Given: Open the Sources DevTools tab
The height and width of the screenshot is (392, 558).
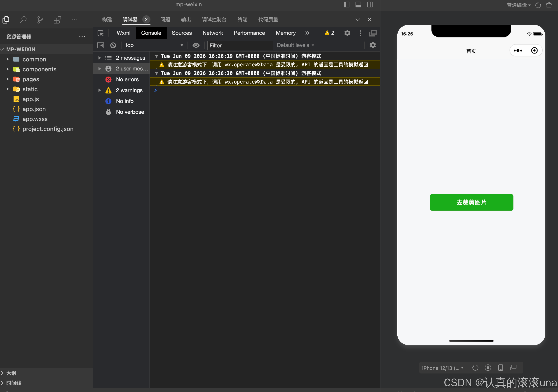Looking at the screenshot, I should [x=182, y=33].
